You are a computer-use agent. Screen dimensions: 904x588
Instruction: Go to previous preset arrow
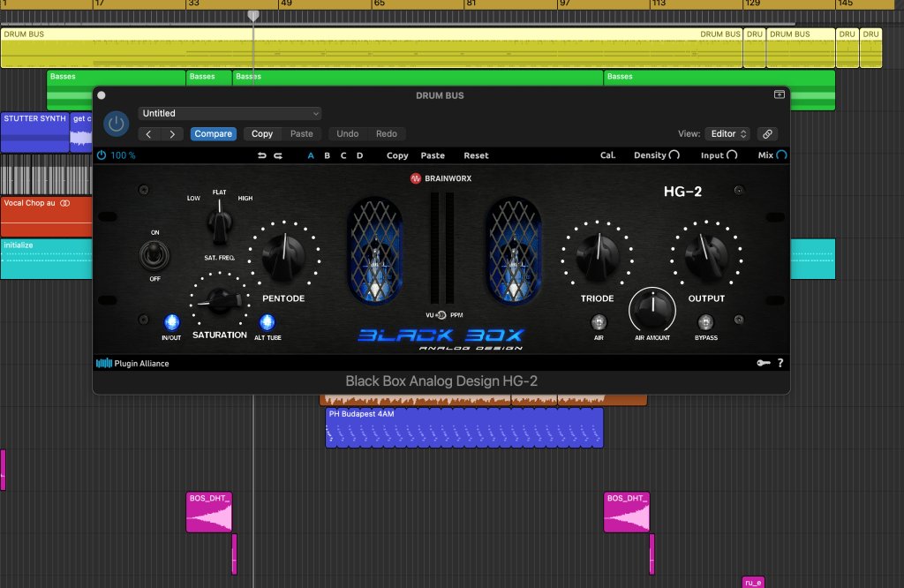point(148,133)
